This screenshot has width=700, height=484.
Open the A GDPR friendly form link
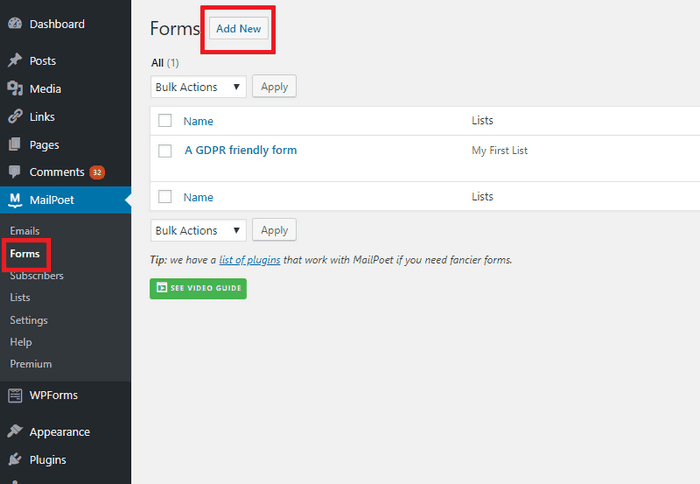pyautogui.click(x=241, y=150)
